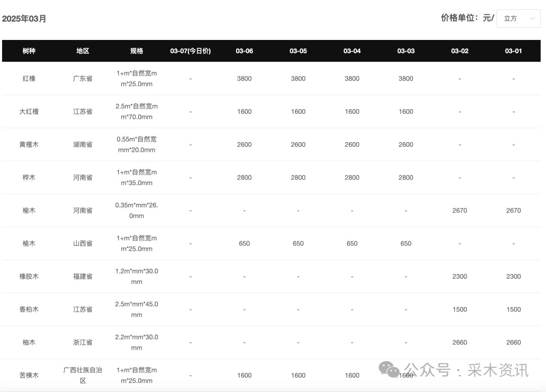Select the 柚木 tree species cell
The width and height of the screenshot is (546, 392).
pos(29,342)
